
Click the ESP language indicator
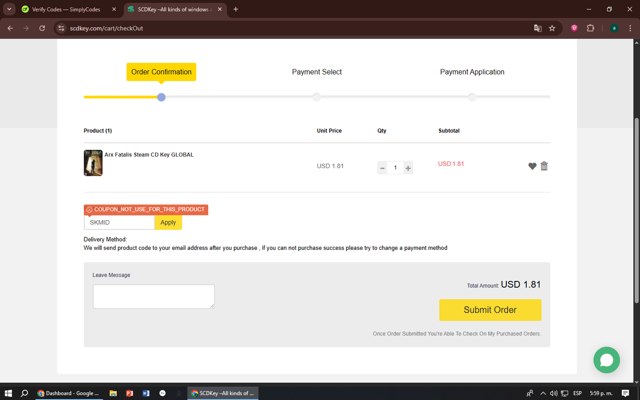point(577,393)
